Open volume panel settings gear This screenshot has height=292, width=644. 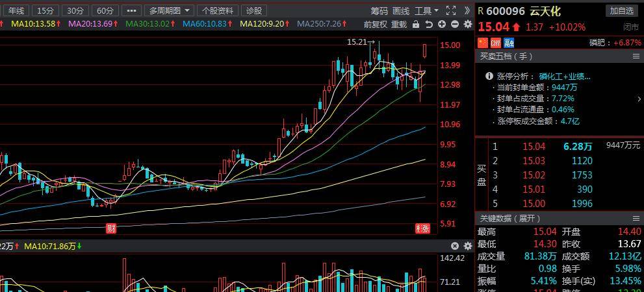click(x=467, y=246)
